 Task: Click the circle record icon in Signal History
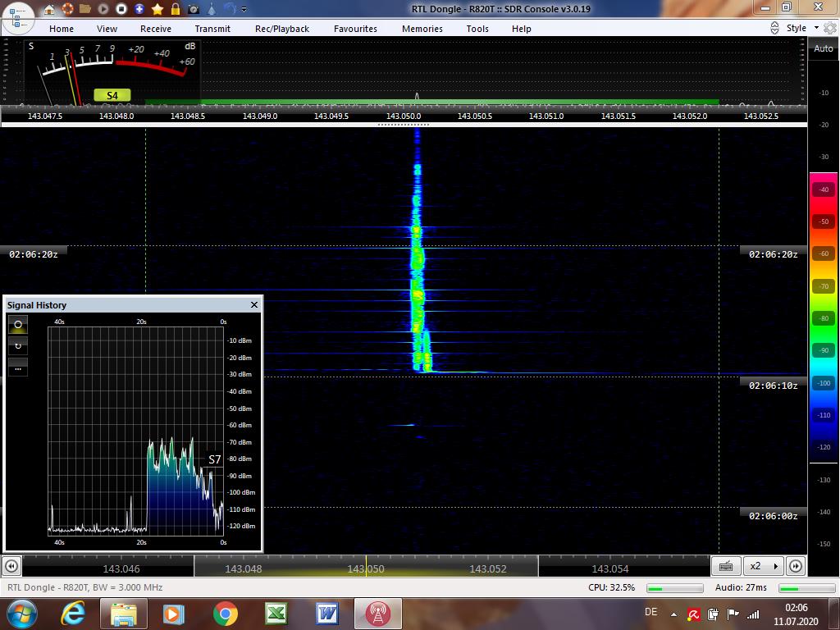point(18,325)
